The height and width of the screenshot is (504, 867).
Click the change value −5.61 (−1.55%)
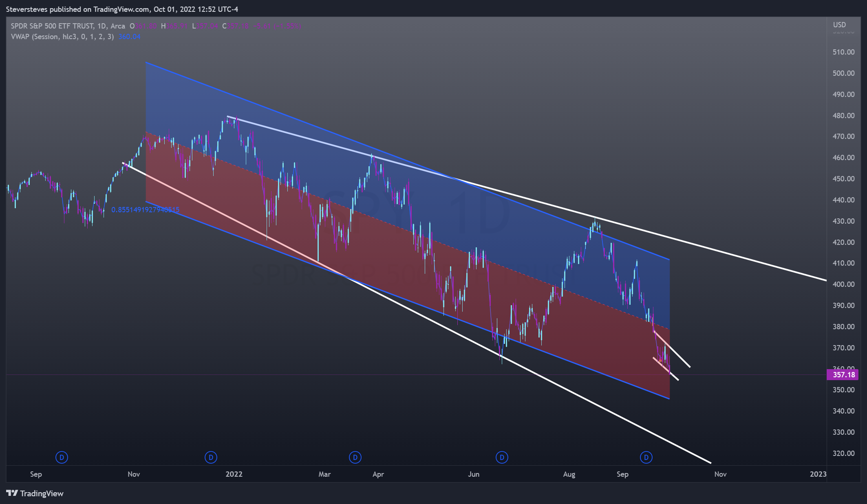click(277, 26)
